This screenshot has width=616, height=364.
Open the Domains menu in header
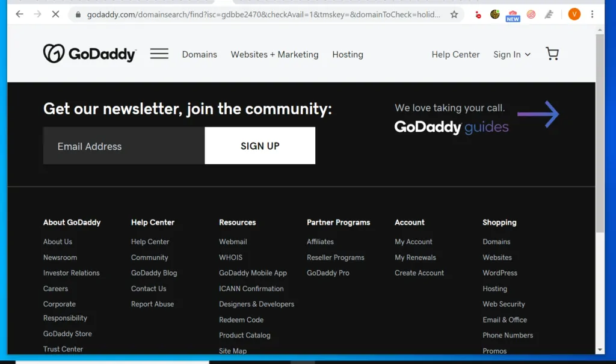[x=199, y=55]
